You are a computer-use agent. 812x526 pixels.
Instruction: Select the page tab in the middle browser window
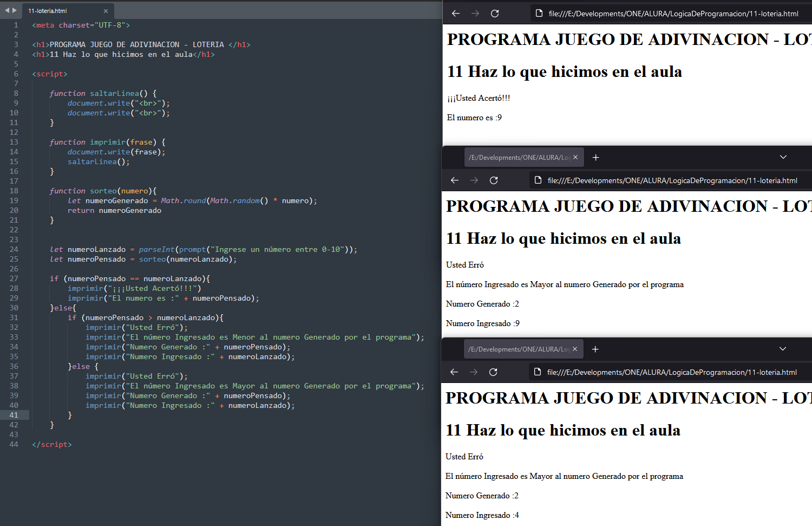pyautogui.click(x=523, y=157)
